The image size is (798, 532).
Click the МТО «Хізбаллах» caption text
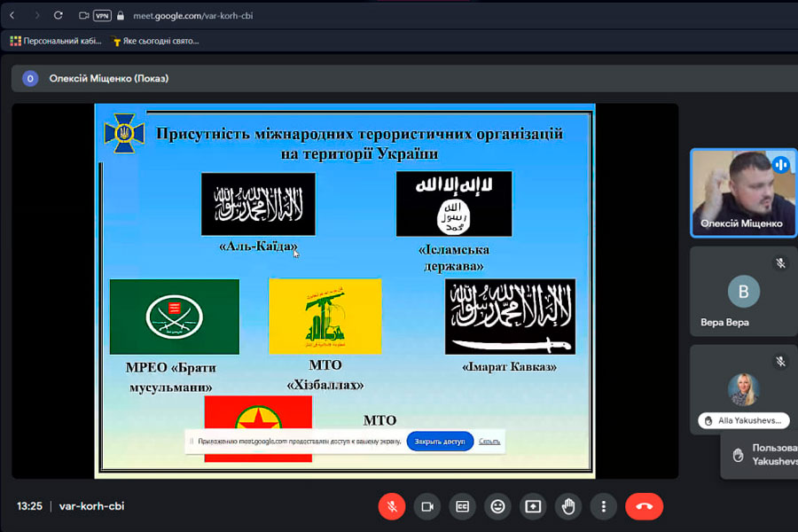click(x=325, y=375)
